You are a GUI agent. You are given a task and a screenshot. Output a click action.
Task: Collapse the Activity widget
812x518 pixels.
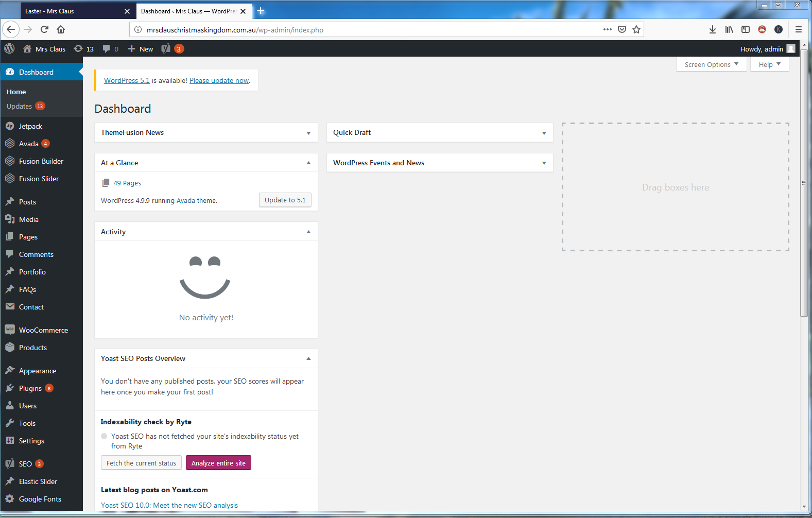tap(308, 232)
